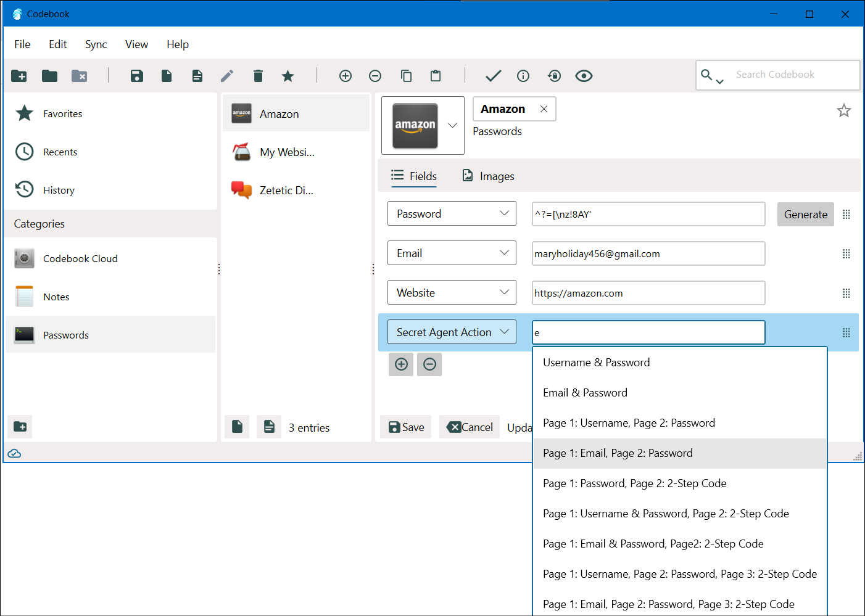Screen dimensions: 865x616
Task: Click the drag handle on Password row
Action: tap(846, 214)
